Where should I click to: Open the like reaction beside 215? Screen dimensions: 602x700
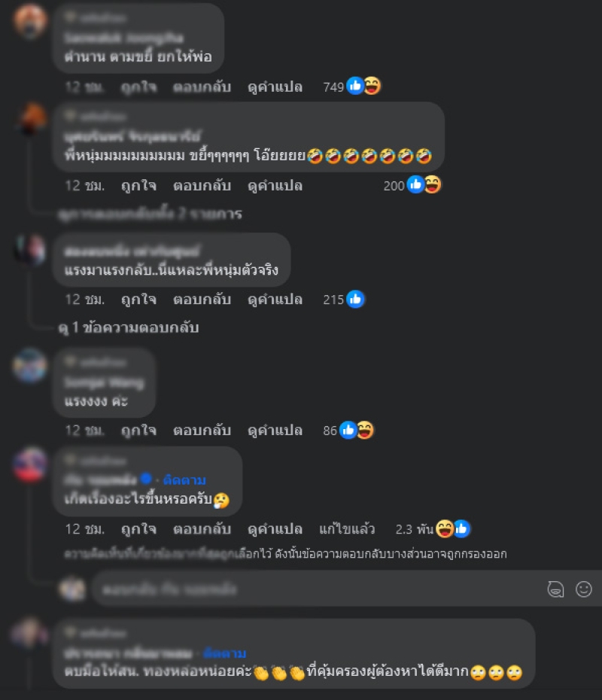coord(355,299)
